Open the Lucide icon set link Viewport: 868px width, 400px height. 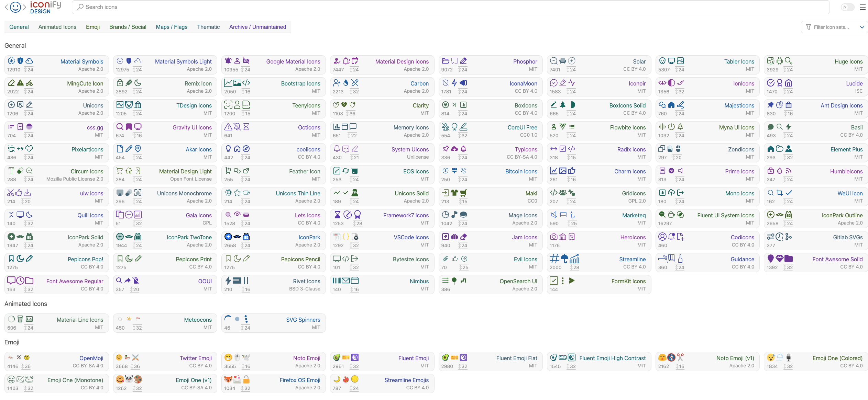point(854,83)
